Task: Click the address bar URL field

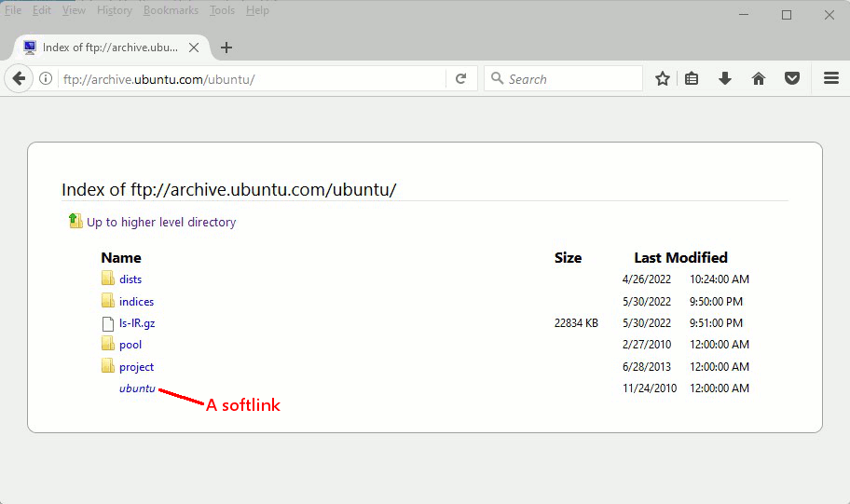Action: [252, 79]
